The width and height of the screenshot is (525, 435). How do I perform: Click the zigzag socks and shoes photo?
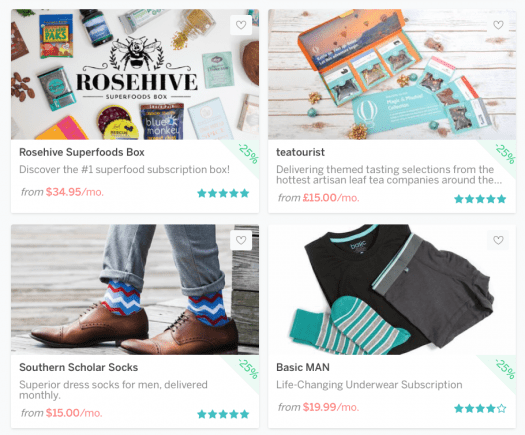tap(135, 290)
